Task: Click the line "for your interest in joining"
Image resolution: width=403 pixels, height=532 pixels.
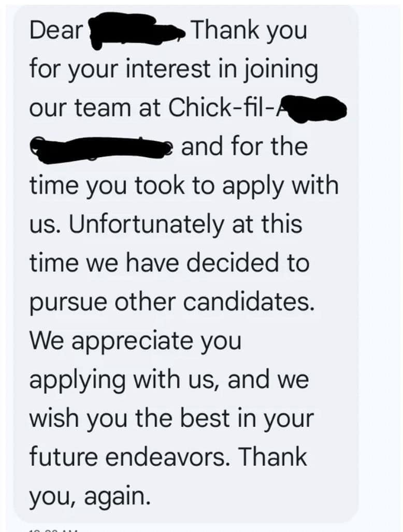Action: pyautogui.click(x=173, y=70)
